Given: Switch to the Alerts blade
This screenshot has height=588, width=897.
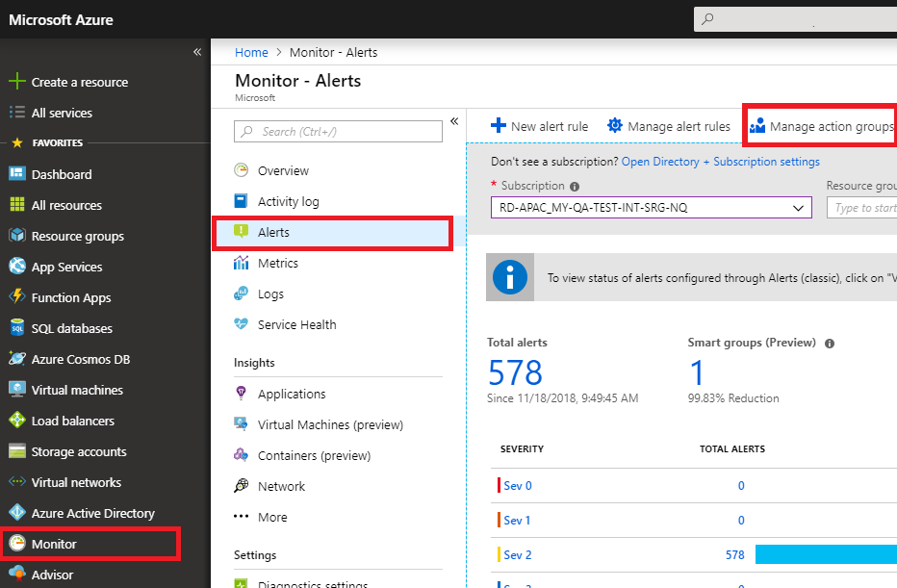Looking at the screenshot, I should coord(274,232).
